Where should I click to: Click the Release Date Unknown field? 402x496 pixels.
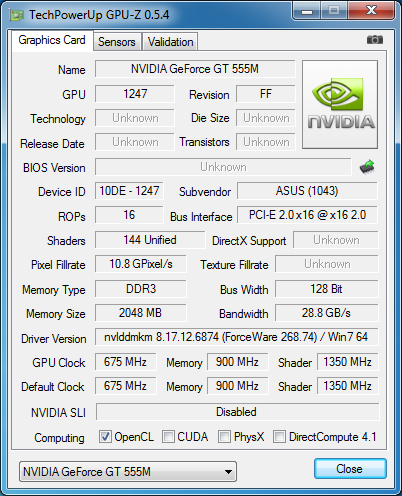[x=135, y=142]
